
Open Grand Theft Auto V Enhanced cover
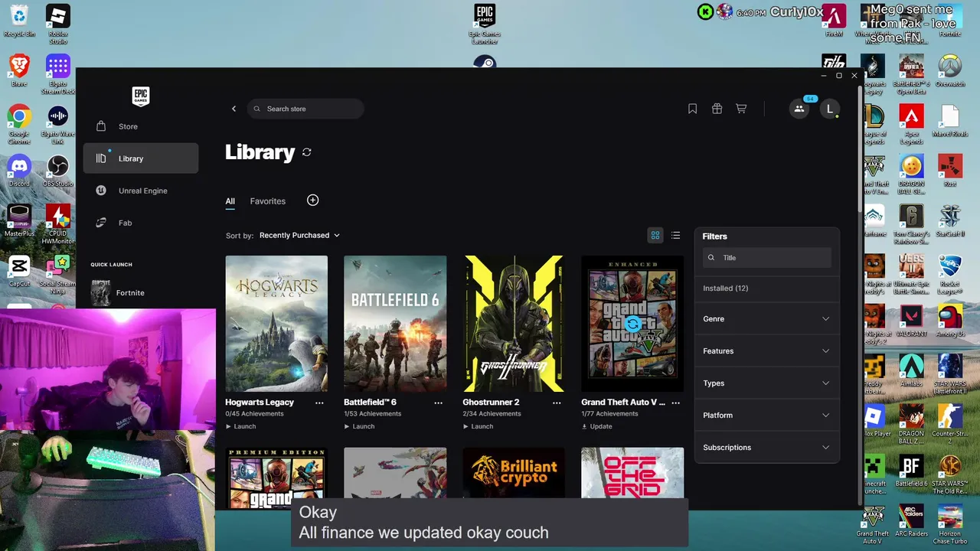click(632, 324)
